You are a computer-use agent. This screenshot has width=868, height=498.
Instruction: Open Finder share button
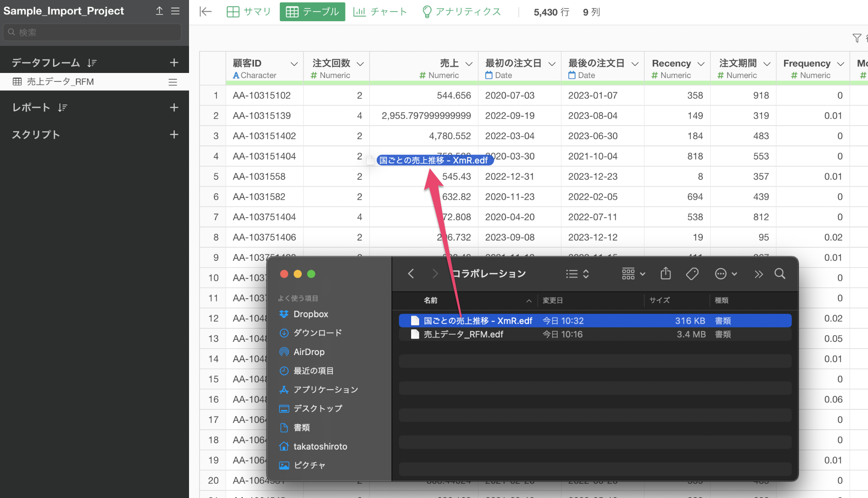tap(665, 274)
